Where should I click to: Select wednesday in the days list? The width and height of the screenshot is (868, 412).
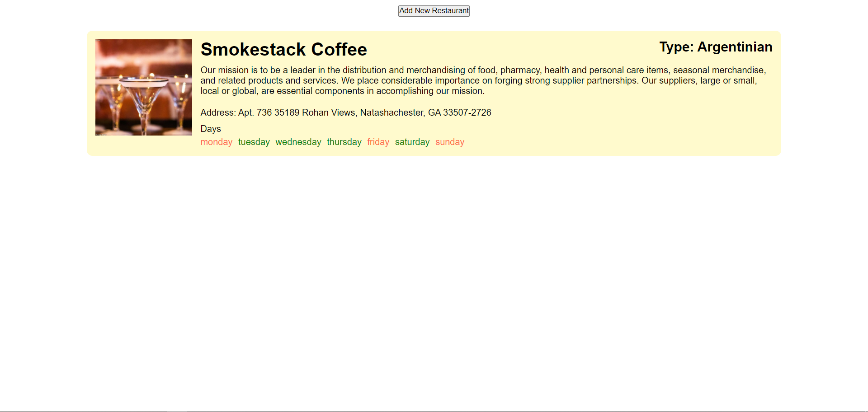click(x=298, y=142)
